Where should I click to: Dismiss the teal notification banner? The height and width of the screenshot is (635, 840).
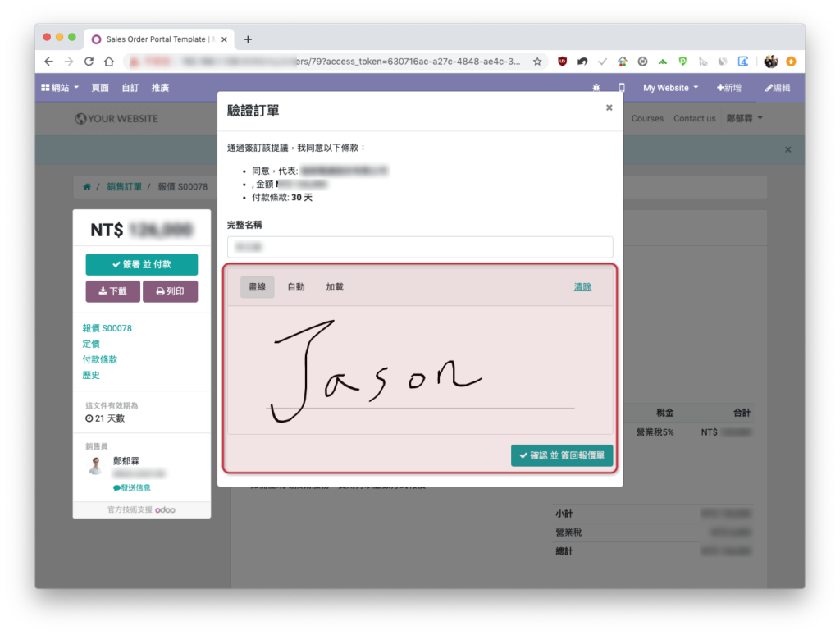point(788,149)
